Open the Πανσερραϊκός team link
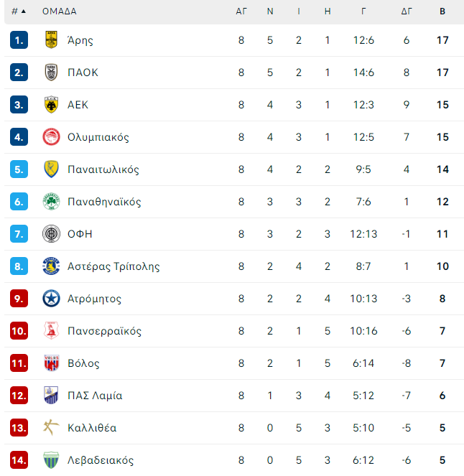 coord(104,331)
